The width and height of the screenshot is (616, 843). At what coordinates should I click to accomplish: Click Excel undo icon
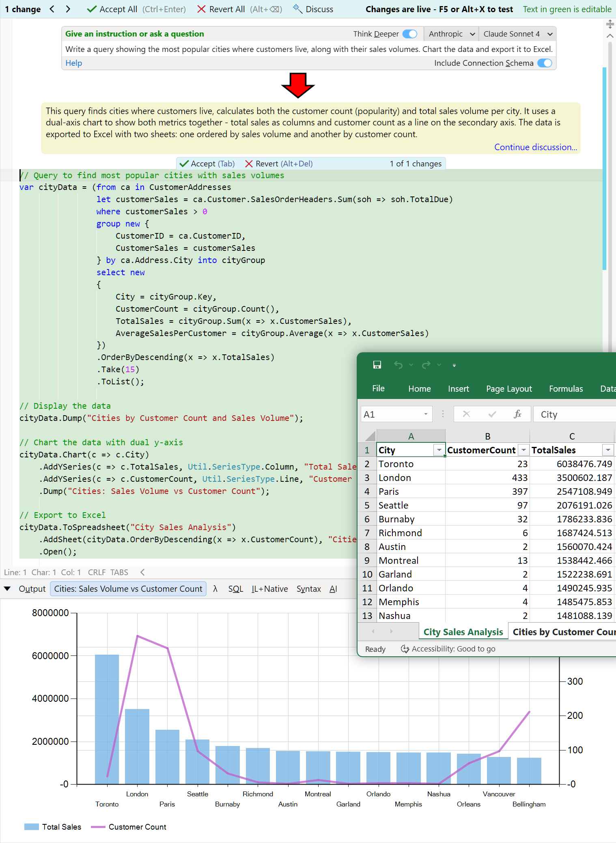click(x=398, y=365)
